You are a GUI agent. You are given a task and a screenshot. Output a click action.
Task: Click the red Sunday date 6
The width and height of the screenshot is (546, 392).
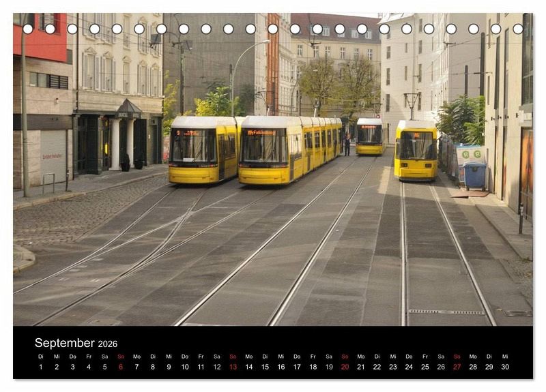tap(121, 367)
